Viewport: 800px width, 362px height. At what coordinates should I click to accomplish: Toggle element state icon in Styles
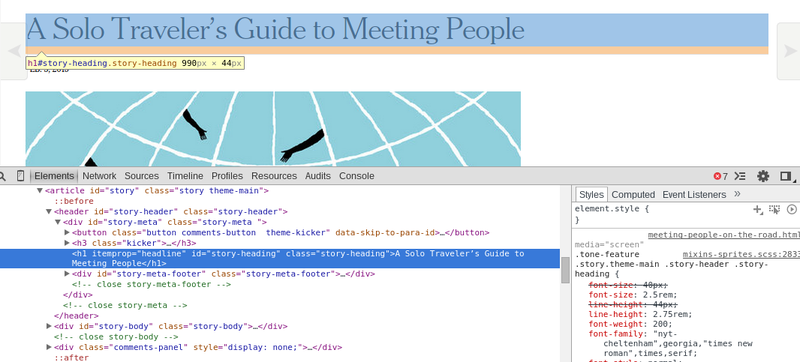pyautogui.click(x=774, y=210)
